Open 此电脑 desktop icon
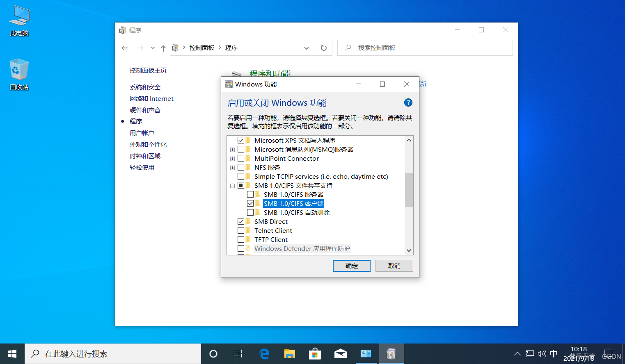Screen dimensions: 625x364 pyautogui.click(x=19, y=21)
